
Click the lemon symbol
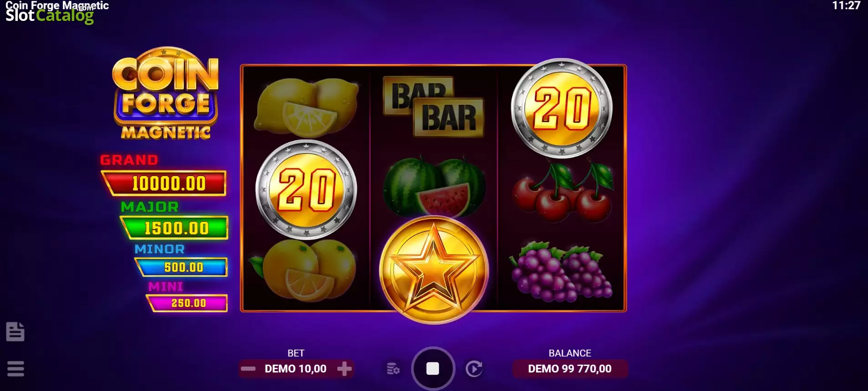pos(306,108)
